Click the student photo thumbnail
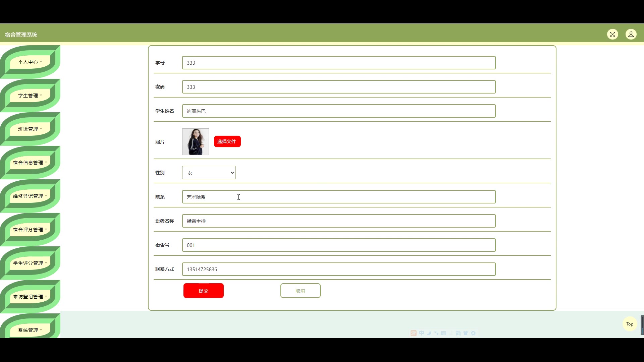 click(x=196, y=142)
